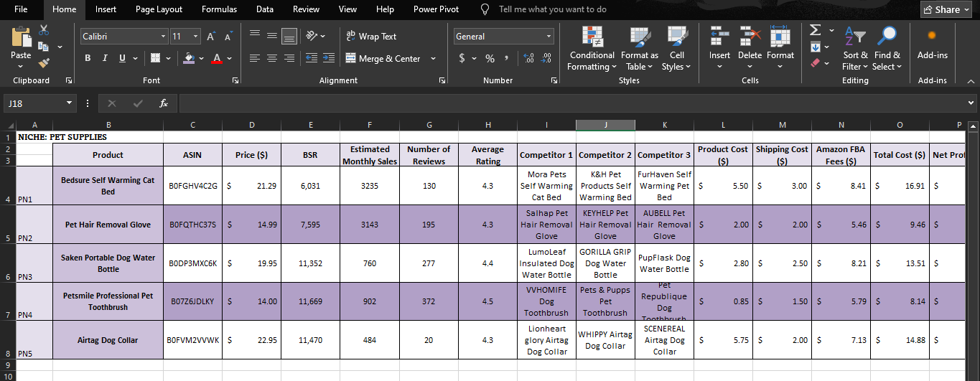
Task: Toggle Wrap Text
Action: click(371, 36)
